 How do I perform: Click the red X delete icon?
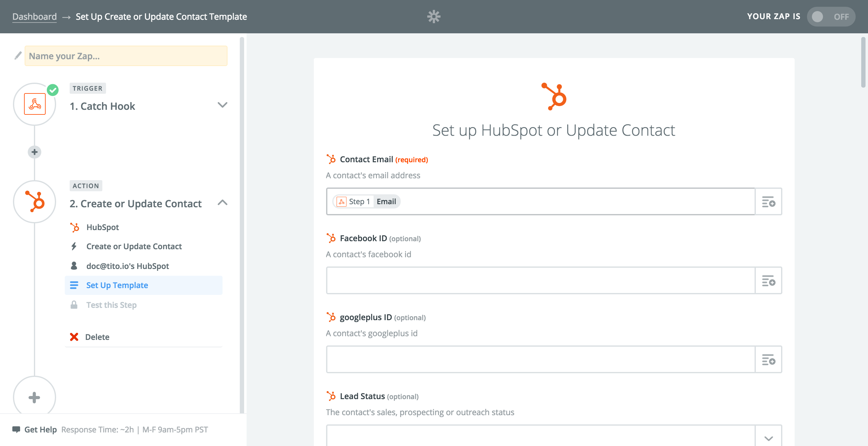pyautogui.click(x=74, y=337)
